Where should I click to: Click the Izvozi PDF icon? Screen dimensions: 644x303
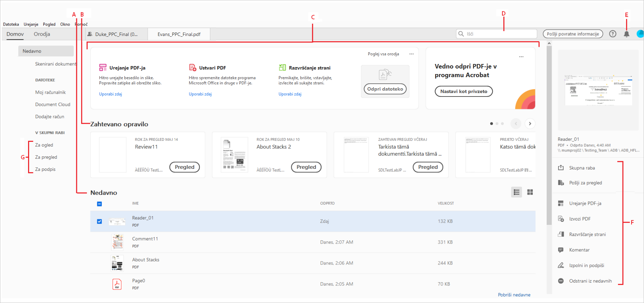pos(561,219)
